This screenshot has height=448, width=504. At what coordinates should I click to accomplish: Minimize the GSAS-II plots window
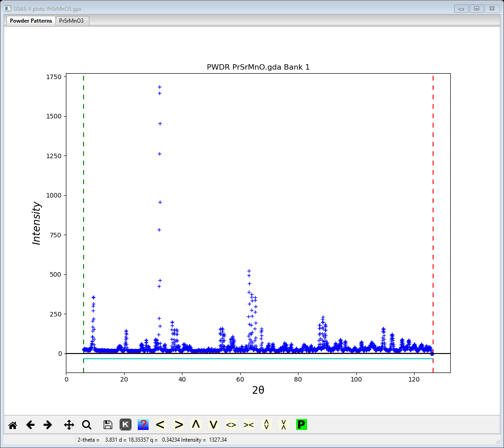[461, 9]
